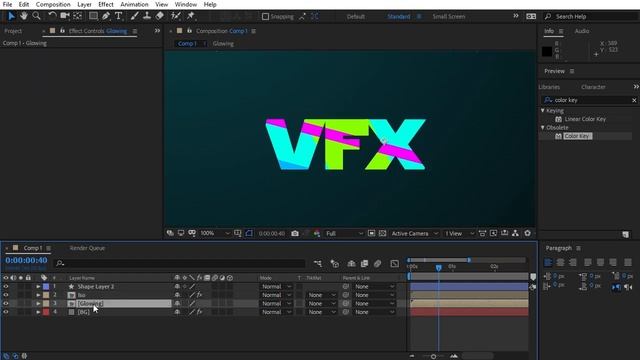Click the current time 0:00:00:40 display
Viewport: 640px width, 360px height.
[x=27, y=260]
